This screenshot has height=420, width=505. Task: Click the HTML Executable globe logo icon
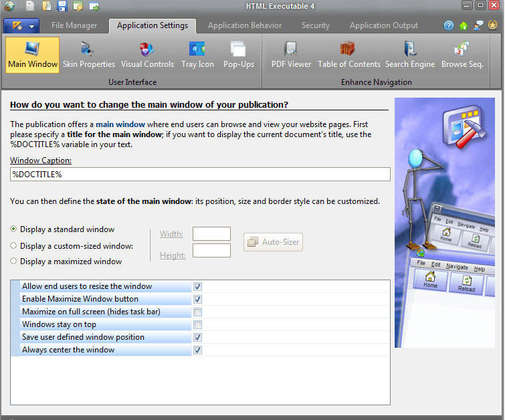tap(9, 6)
